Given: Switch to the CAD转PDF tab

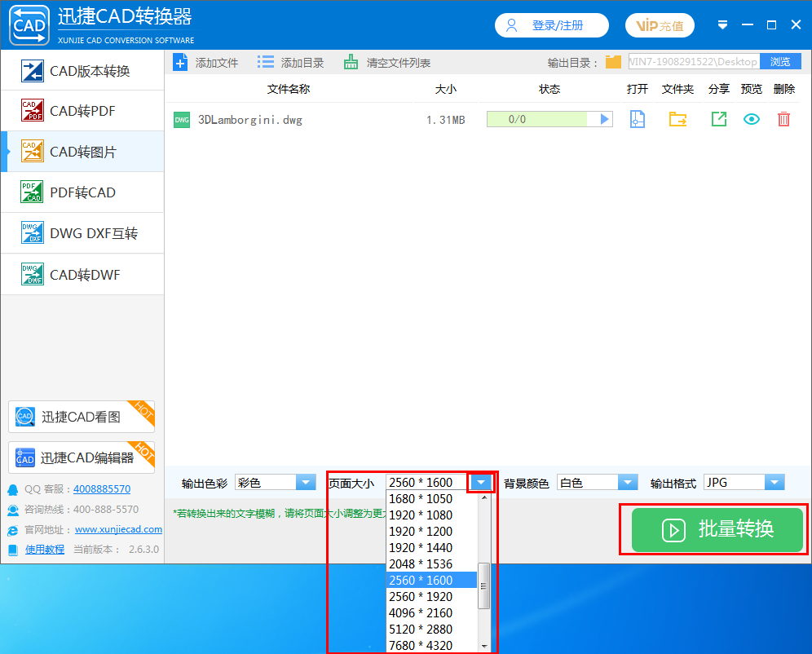Looking at the screenshot, I should (x=82, y=111).
